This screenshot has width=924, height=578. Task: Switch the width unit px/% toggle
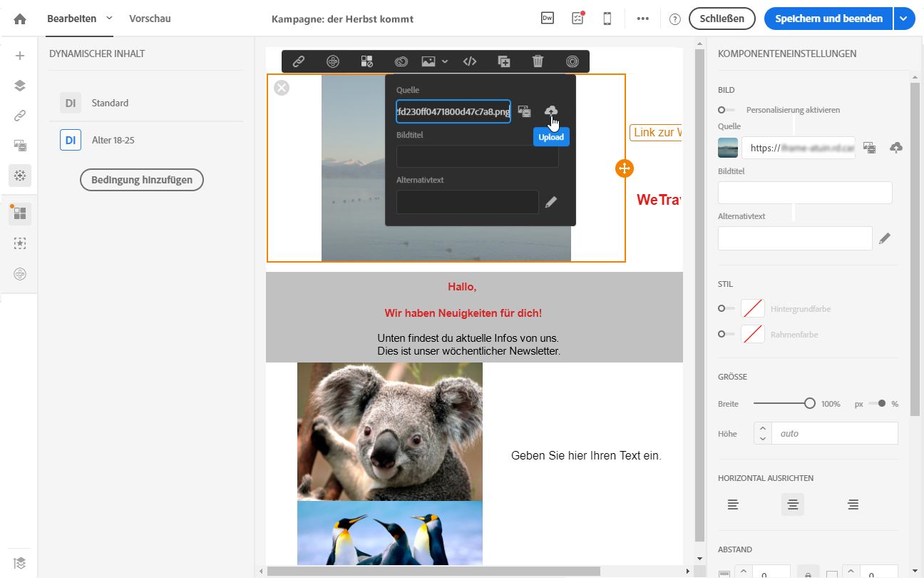tap(878, 403)
